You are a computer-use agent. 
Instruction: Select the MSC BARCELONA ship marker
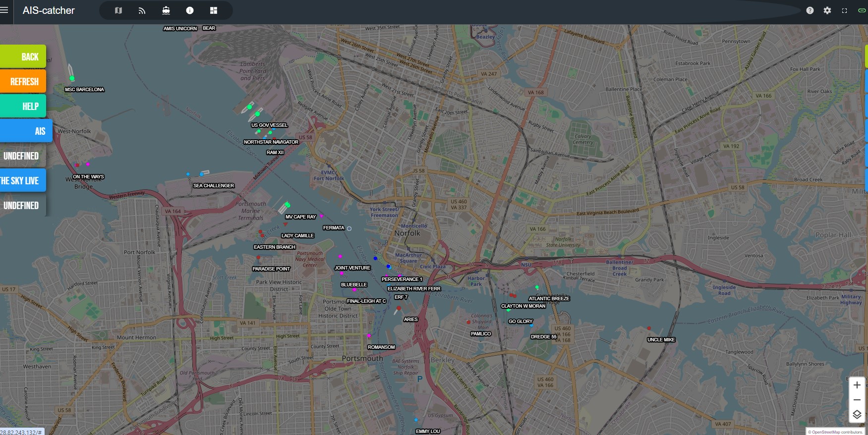(x=72, y=78)
